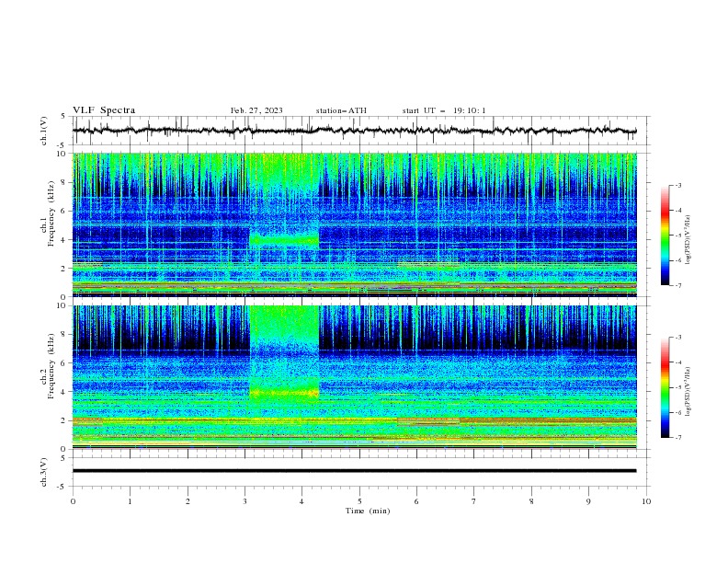Click the "start UT = 19:10:1" text
The height and width of the screenshot is (563, 728).
pos(444,110)
